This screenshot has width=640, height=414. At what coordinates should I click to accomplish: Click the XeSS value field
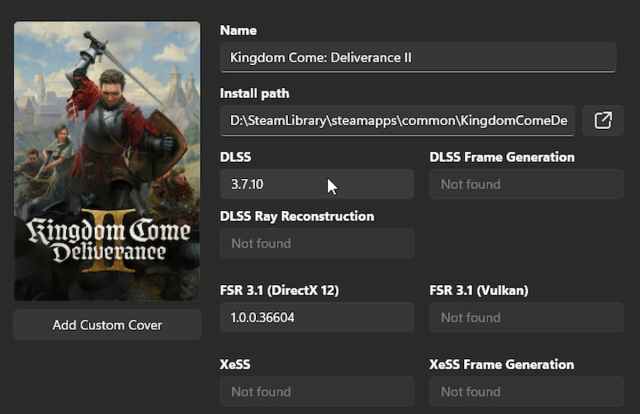pyautogui.click(x=316, y=391)
